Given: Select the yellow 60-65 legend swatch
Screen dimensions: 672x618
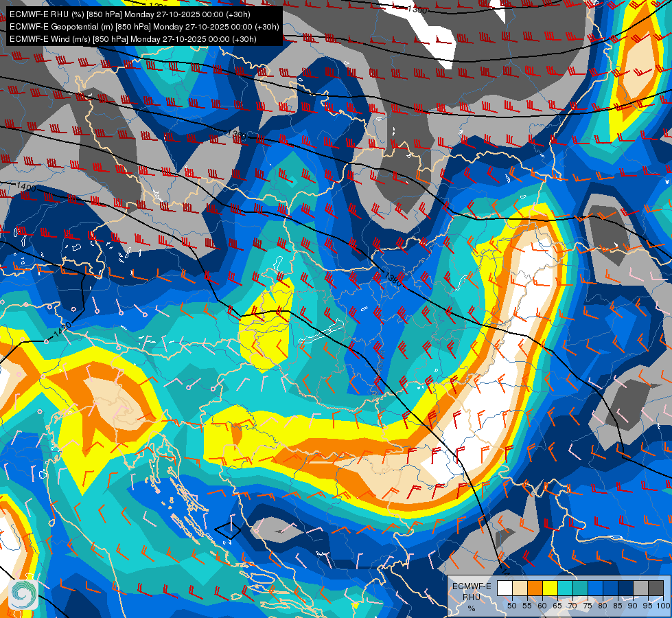Looking at the screenshot, I should coord(551,588).
